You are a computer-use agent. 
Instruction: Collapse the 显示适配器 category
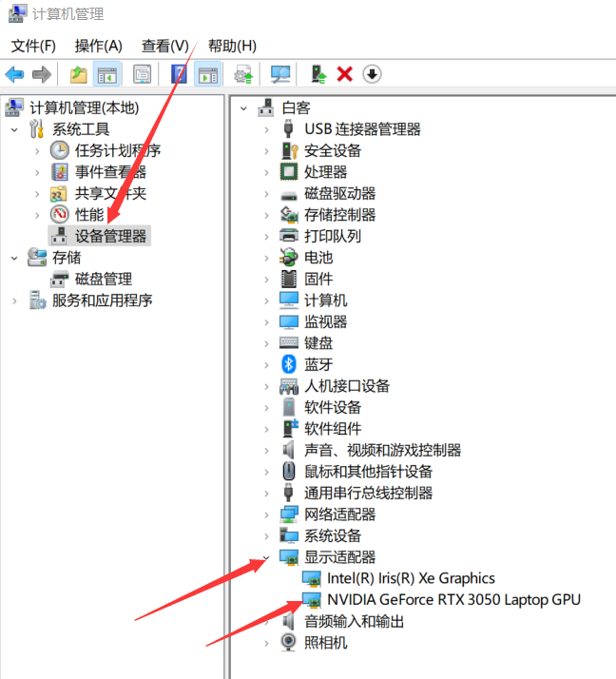(267, 557)
